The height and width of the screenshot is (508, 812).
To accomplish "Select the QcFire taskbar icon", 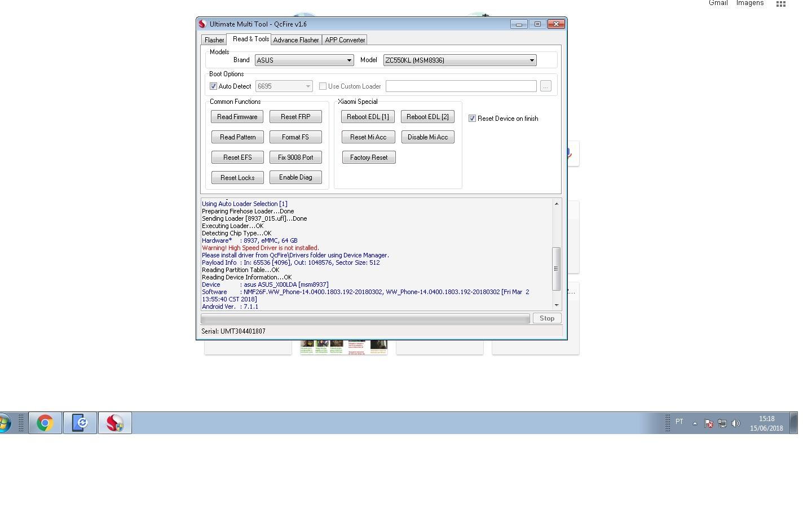I will tap(115, 423).
